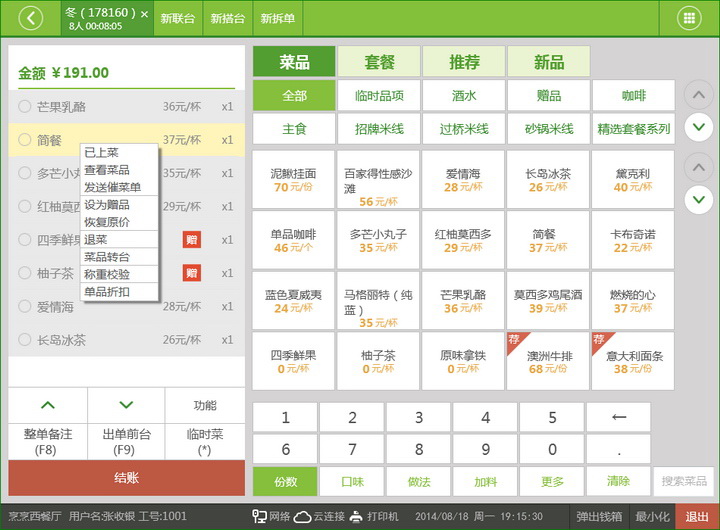The width and height of the screenshot is (720, 530).
Task: Choose 发送催菜单 from context menu
Action: (119, 187)
